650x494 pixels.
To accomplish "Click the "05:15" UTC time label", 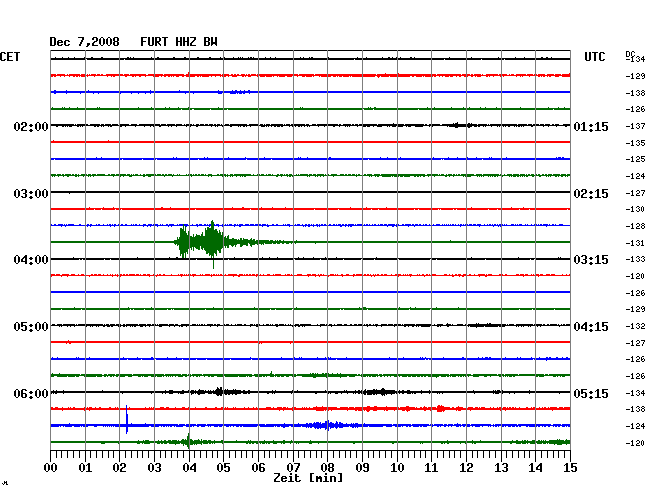I will 591,393.
